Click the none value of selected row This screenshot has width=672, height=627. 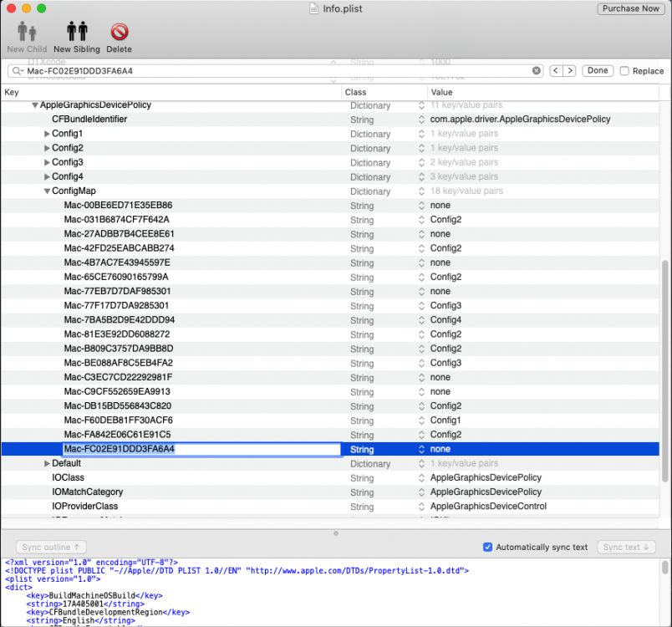coord(440,449)
